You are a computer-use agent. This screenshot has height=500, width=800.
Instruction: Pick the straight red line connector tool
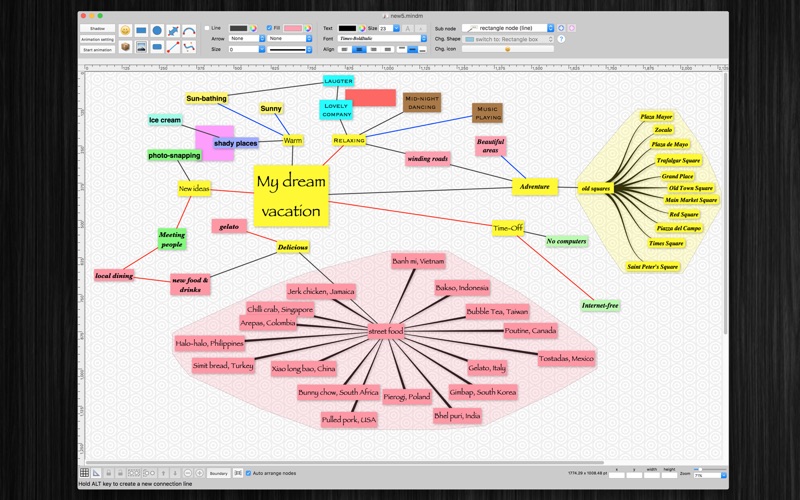coord(173,47)
